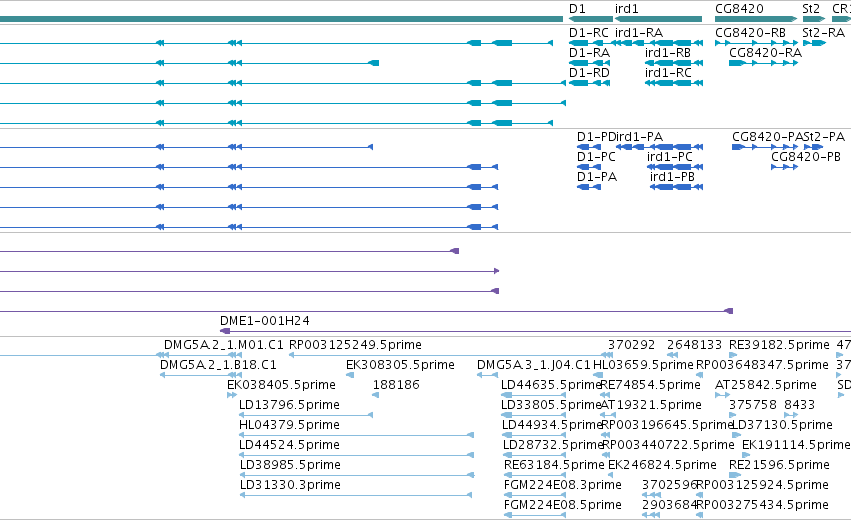Viewport: 851px width, 520px height.
Task: Click the LD33805.5prime EST
Action: 551,405
